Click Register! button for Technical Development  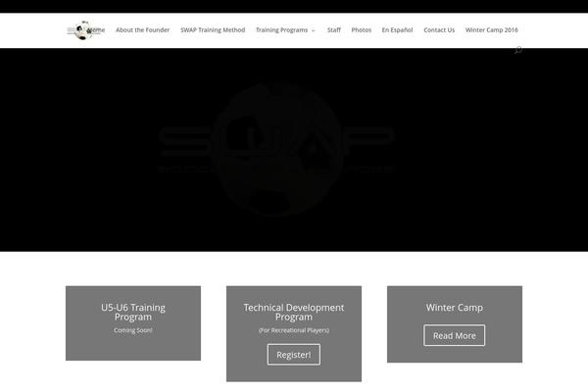tap(294, 355)
